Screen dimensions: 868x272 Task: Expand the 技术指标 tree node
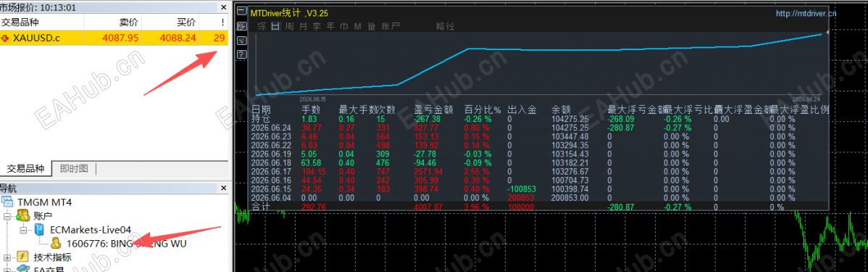(8, 257)
